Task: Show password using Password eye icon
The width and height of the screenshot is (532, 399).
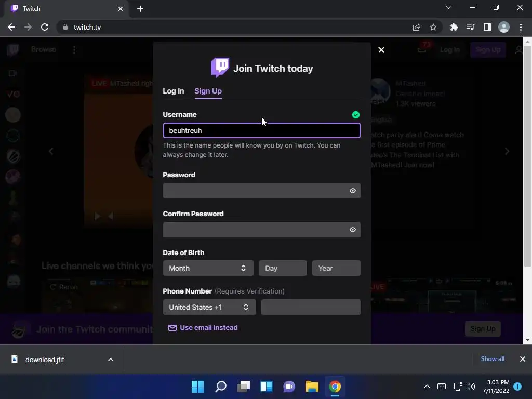Action: pos(353,191)
